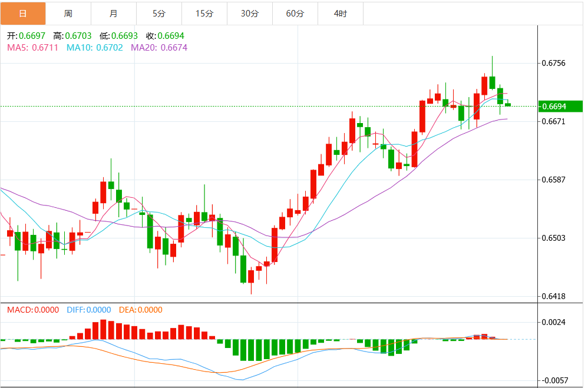Click the 0.6418 price axis label
Image resolution: width=588 pixels, height=388 pixels.
point(554,296)
